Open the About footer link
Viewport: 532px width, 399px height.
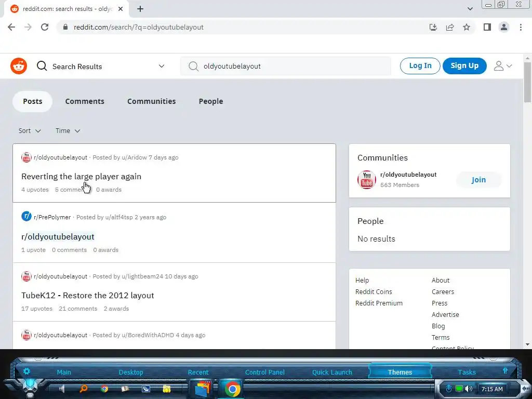pos(441,280)
